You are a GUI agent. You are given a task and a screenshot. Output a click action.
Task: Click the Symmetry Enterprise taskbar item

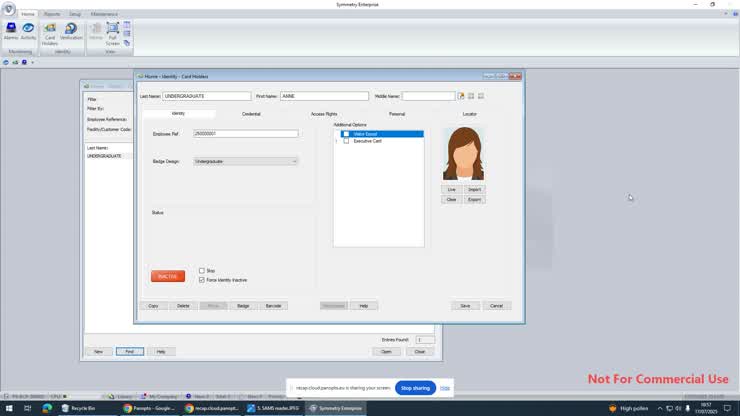(336, 408)
